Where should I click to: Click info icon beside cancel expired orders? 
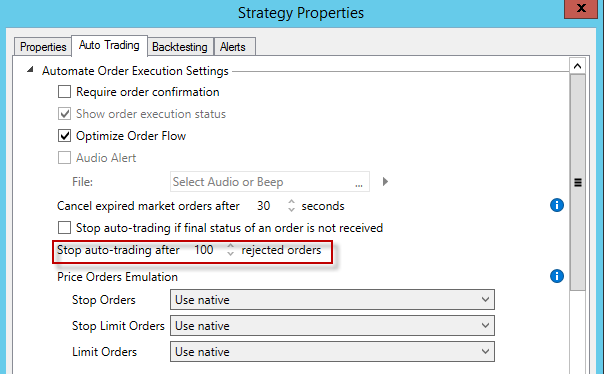pyautogui.click(x=557, y=205)
